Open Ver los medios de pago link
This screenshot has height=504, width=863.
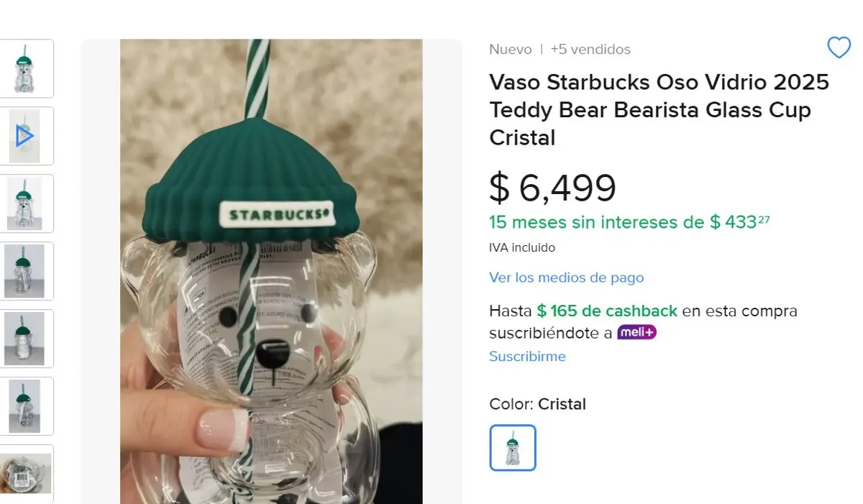[566, 278]
